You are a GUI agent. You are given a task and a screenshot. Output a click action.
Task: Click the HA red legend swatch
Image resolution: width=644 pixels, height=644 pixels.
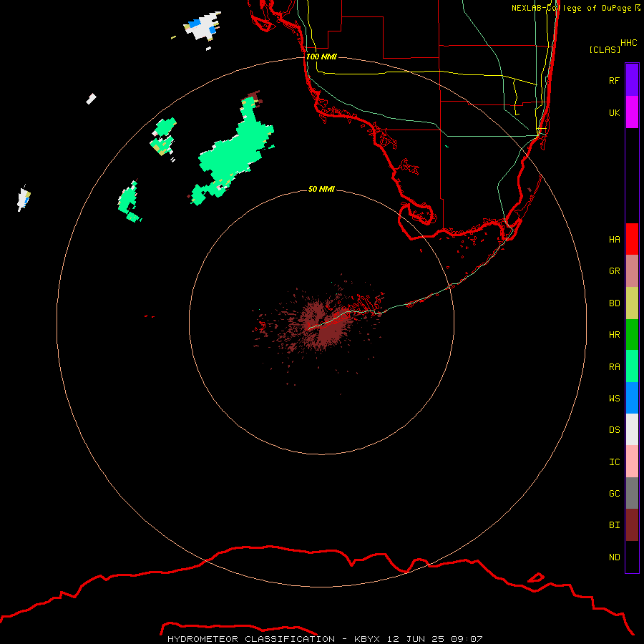[632, 239]
